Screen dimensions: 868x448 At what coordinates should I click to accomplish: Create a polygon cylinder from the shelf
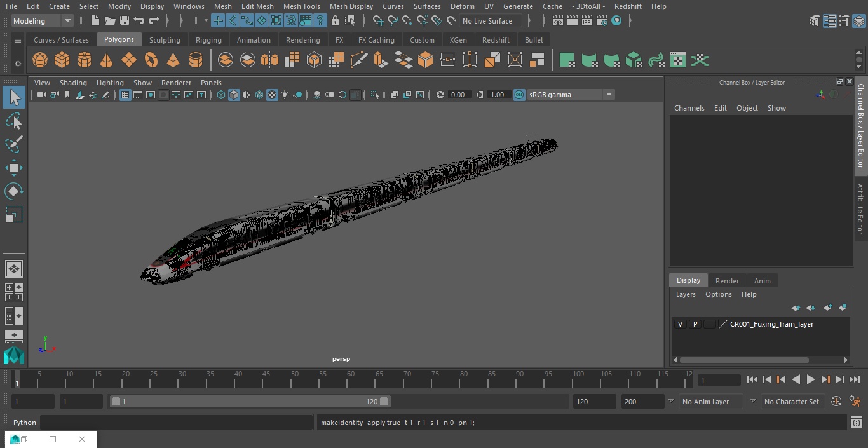point(85,60)
